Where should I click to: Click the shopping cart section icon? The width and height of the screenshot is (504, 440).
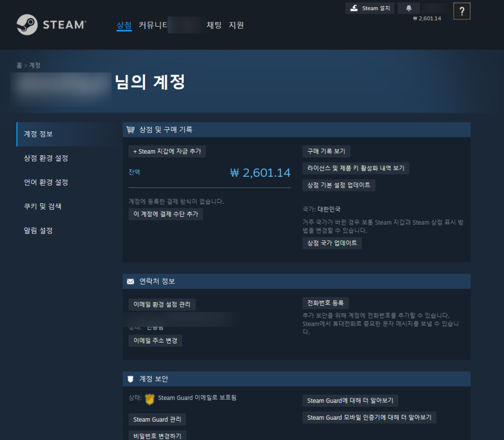click(130, 130)
